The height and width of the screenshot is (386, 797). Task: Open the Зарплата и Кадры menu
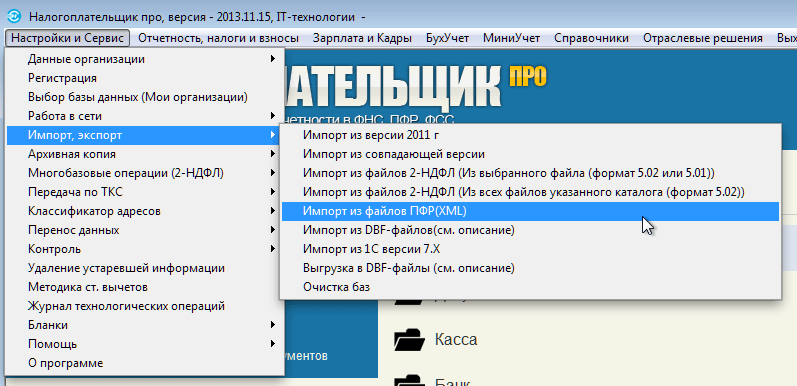point(362,38)
